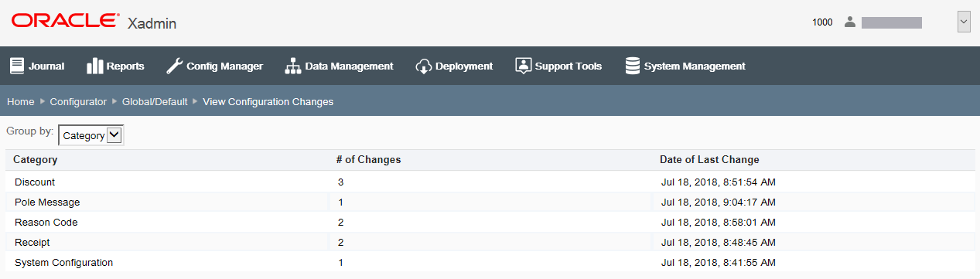Viewport: 980px width, 279px height.
Task: Click the Config Manager wrench icon
Action: pos(174,66)
